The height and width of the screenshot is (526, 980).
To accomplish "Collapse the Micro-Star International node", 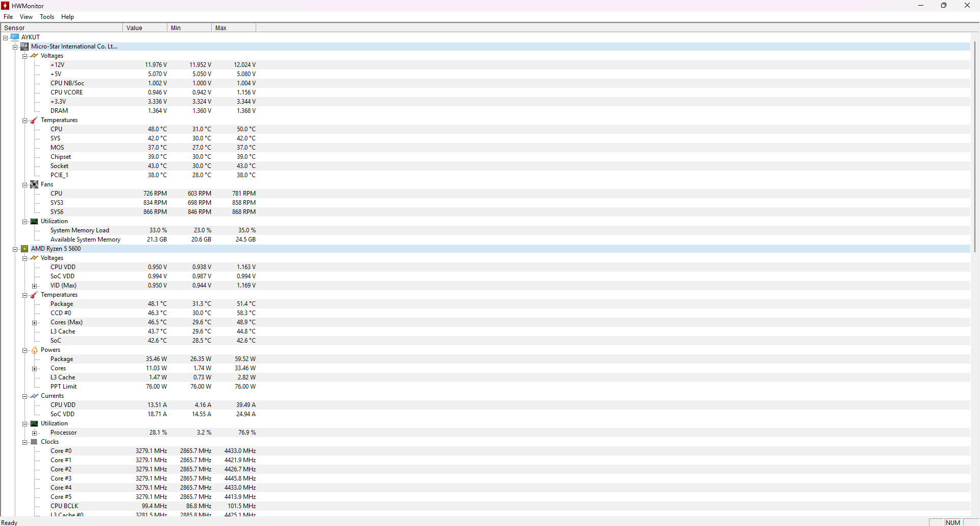I will (x=15, y=47).
